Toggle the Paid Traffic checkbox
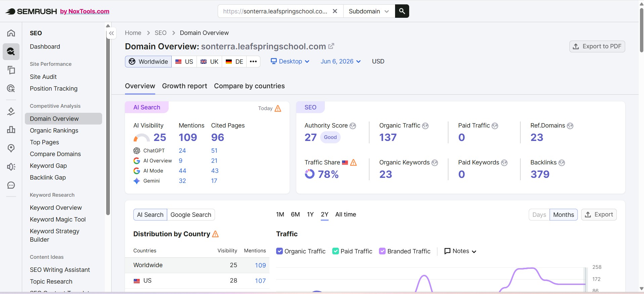 point(336,251)
